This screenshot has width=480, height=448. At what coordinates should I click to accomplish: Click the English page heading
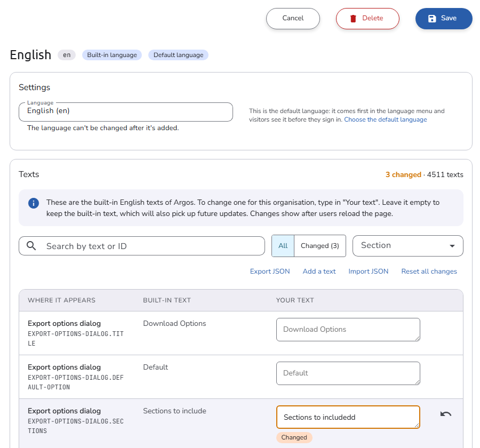(x=30, y=55)
